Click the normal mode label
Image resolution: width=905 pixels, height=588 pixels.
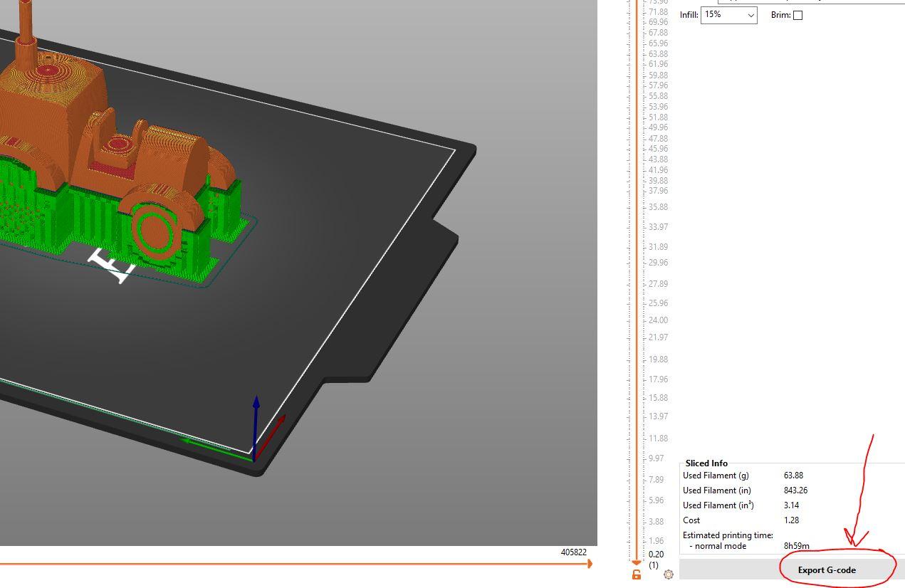pyautogui.click(x=721, y=546)
